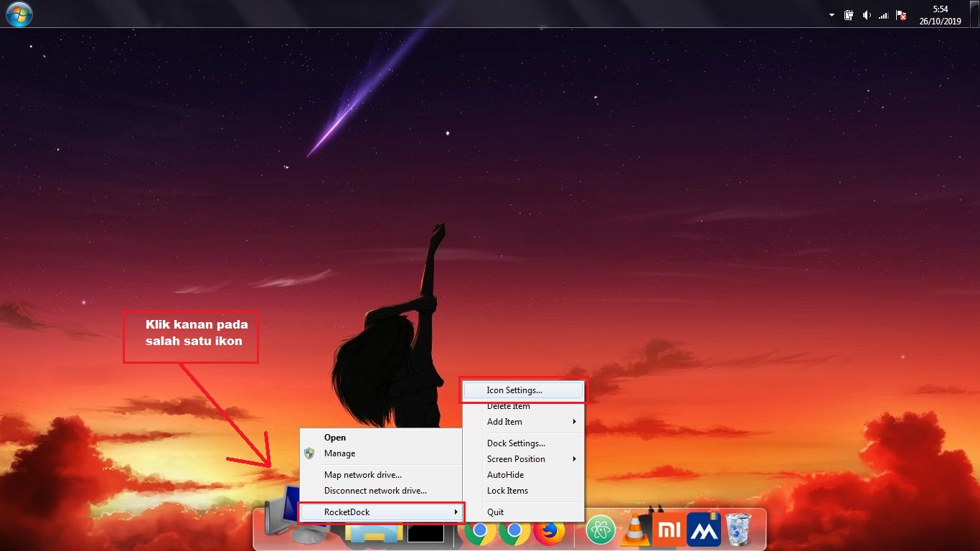The width and height of the screenshot is (980, 551).
Task: Choose Manage with the shield icon
Action: 381,453
